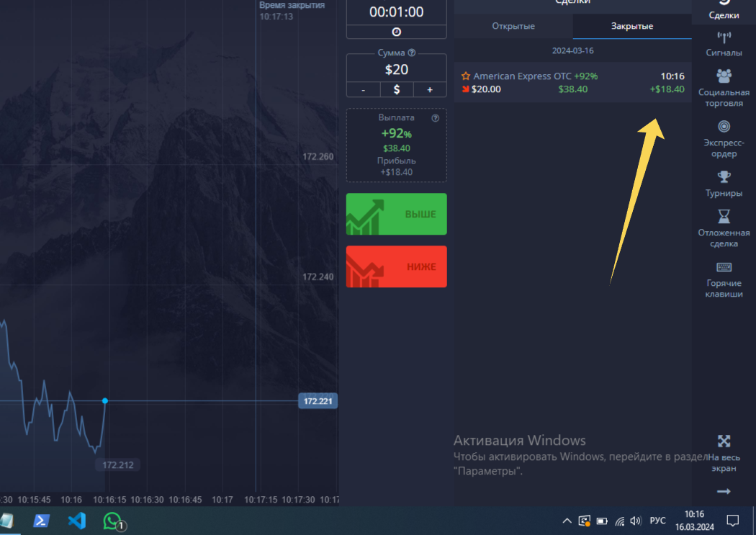Open the РУС input language selector
The width and height of the screenshot is (756, 535).
(657, 521)
